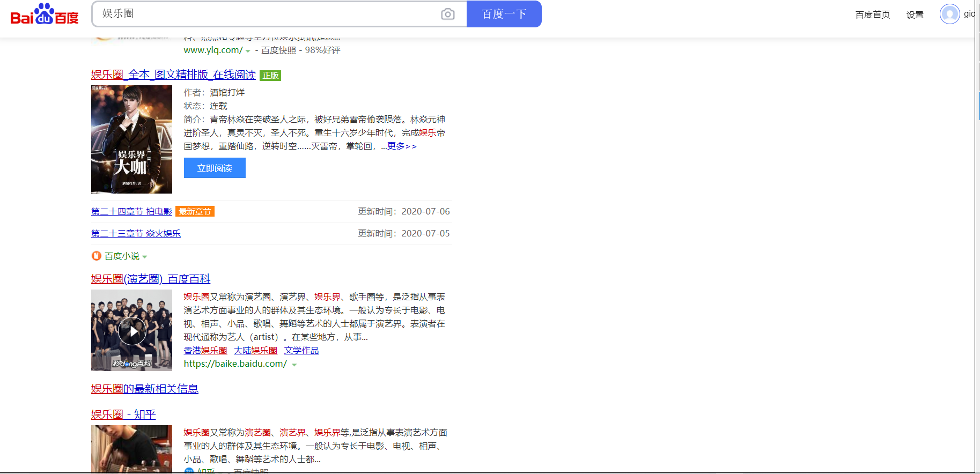Expand dropdown arrow next to baike.baidu.com

(294, 365)
